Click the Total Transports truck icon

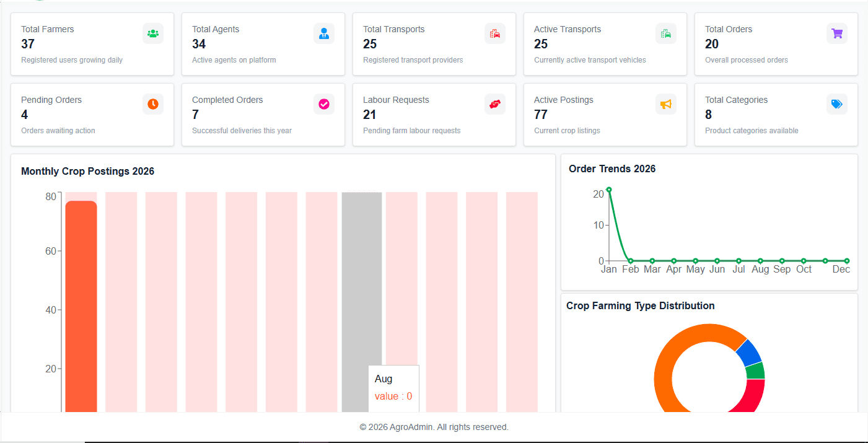pyautogui.click(x=495, y=33)
